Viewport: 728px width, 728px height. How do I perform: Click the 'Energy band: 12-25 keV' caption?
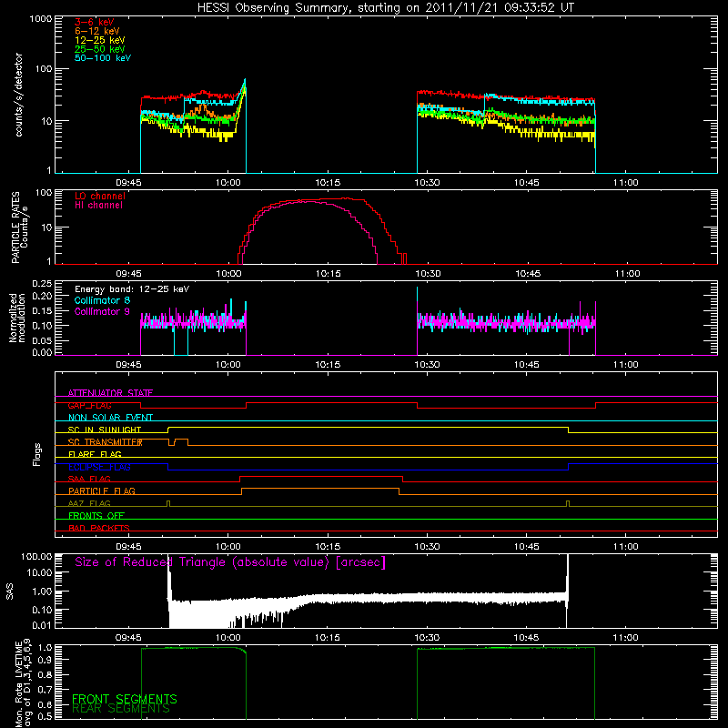click(x=132, y=289)
